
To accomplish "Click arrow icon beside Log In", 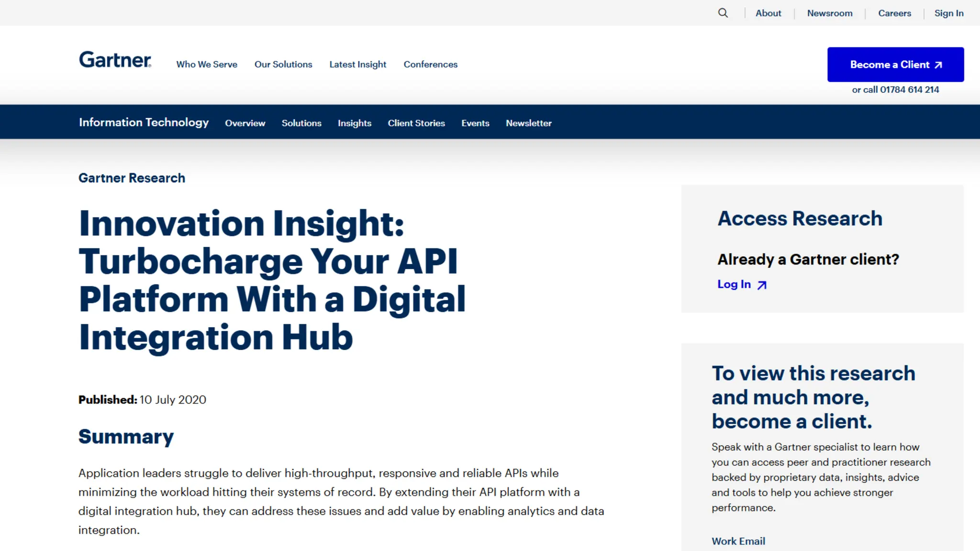I will coord(762,285).
